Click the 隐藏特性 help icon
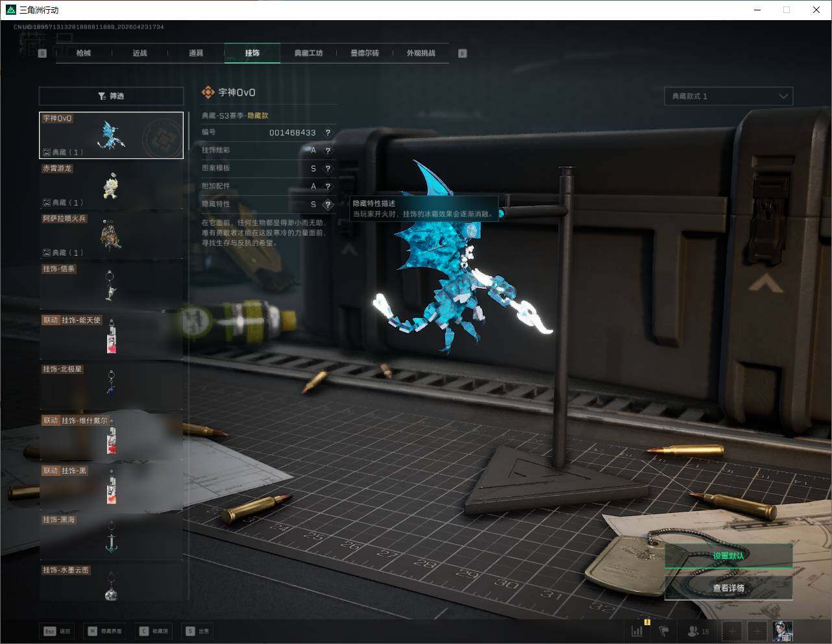 click(x=328, y=204)
